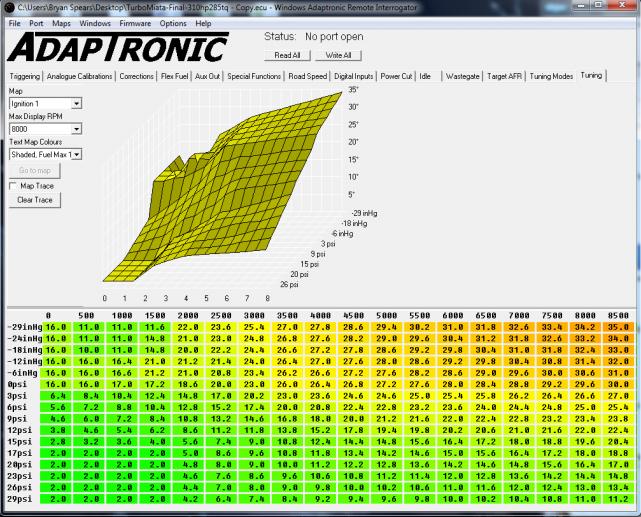Click the Go to map button
Screen dimensions: 641x517
(34, 171)
